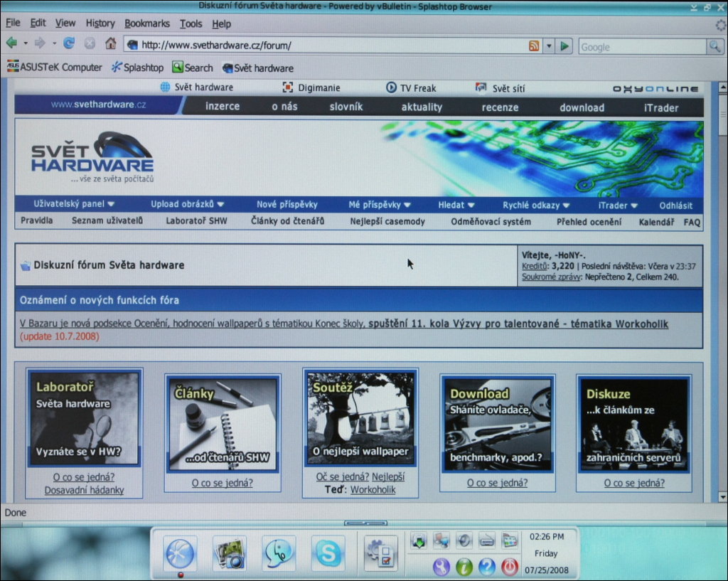
Task: Click the browser Home icon
Action: (110, 44)
